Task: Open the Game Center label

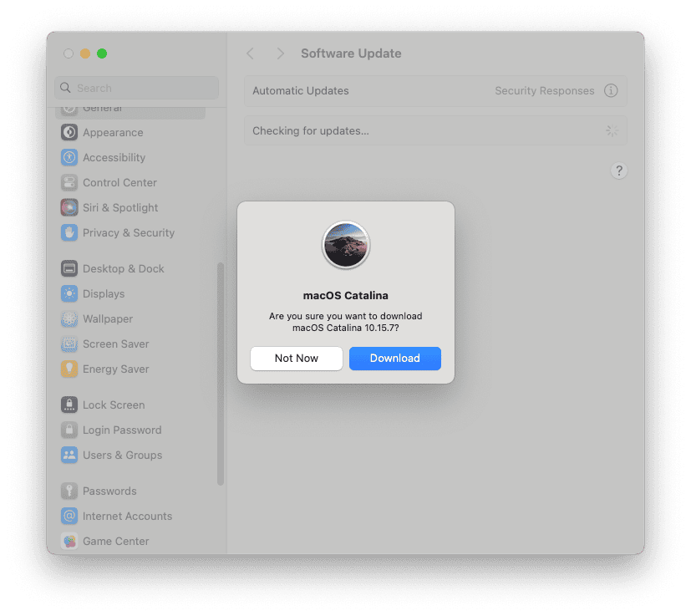Action: coord(116,541)
